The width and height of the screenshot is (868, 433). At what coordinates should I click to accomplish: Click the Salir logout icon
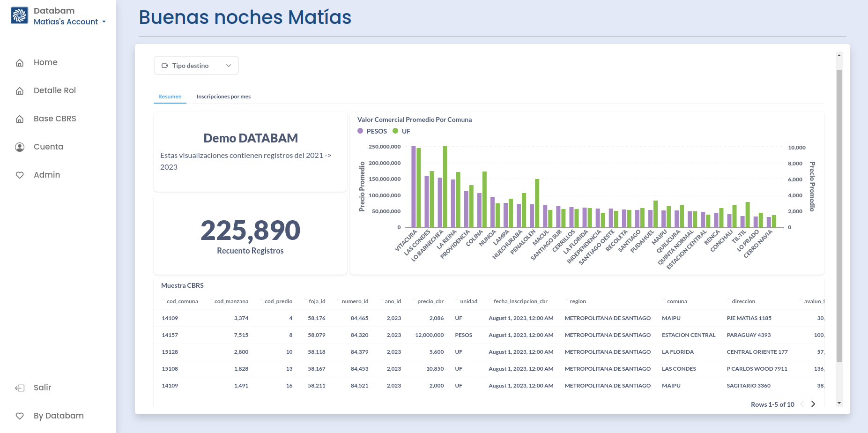pos(20,388)
